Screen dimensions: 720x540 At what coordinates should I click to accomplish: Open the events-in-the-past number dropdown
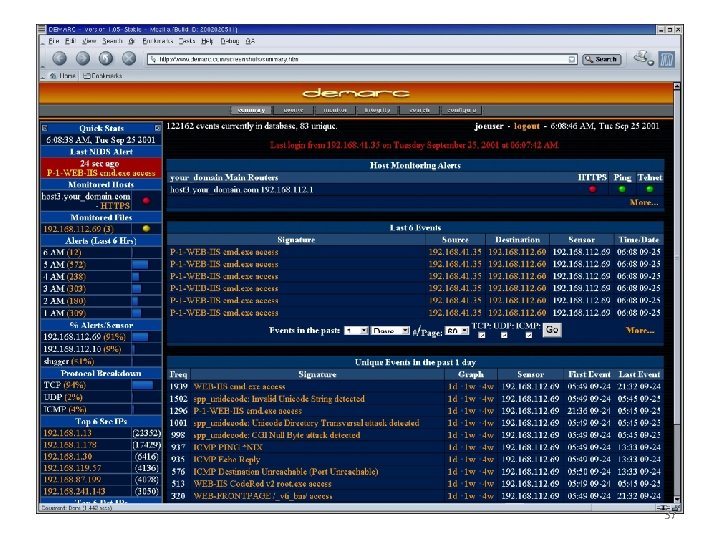[356, 331]
